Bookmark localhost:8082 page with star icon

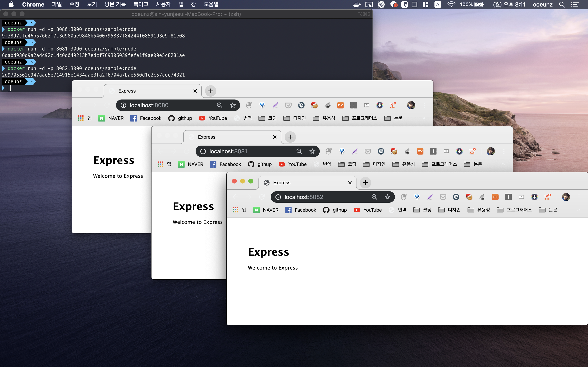pos(387,197)
